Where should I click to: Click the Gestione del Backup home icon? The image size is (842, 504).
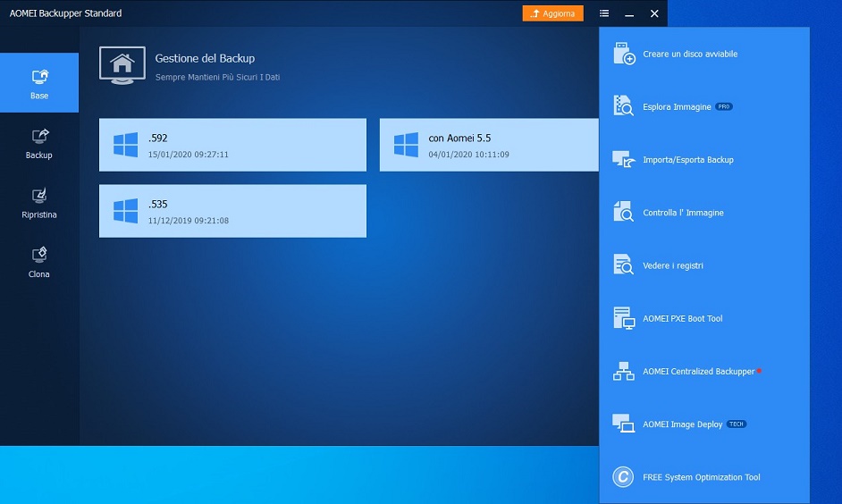tap(122, 65)
